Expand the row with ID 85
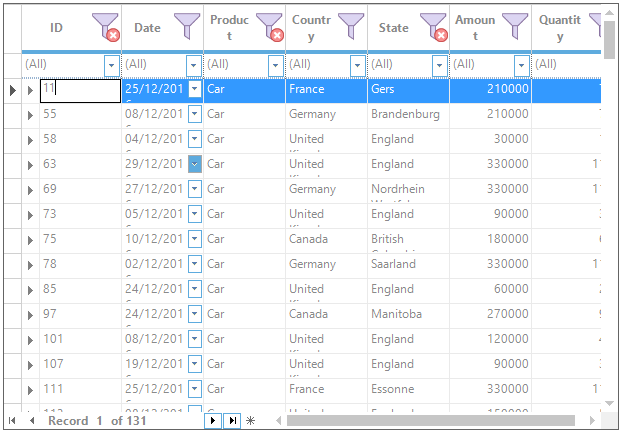This screenshot has height=433, width=622. coord(31,290)
